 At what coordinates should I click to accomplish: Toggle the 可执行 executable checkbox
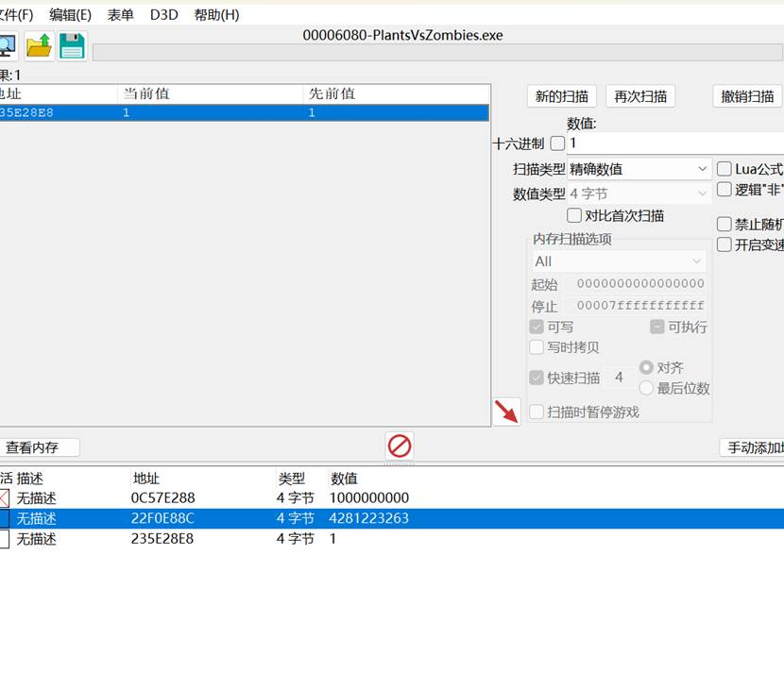coord(657,327)
